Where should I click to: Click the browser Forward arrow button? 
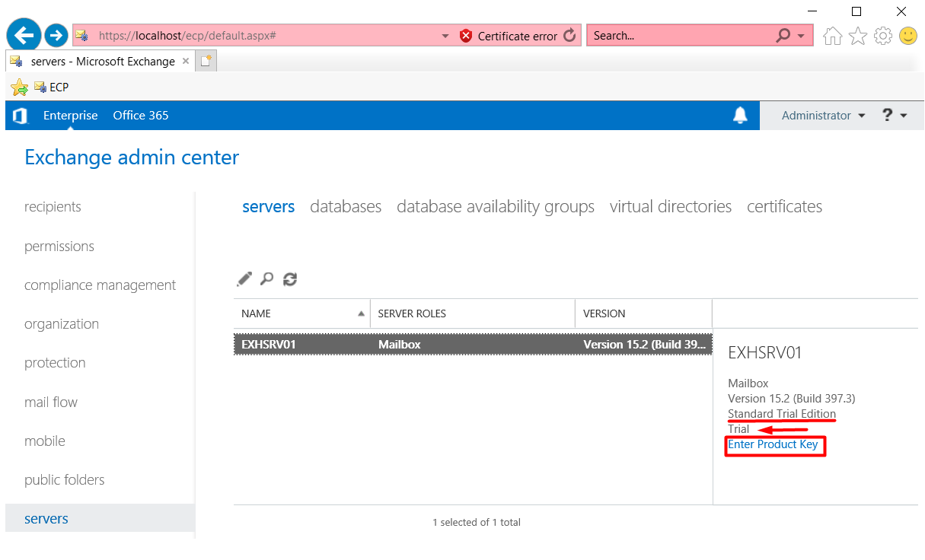click(56, 35)
